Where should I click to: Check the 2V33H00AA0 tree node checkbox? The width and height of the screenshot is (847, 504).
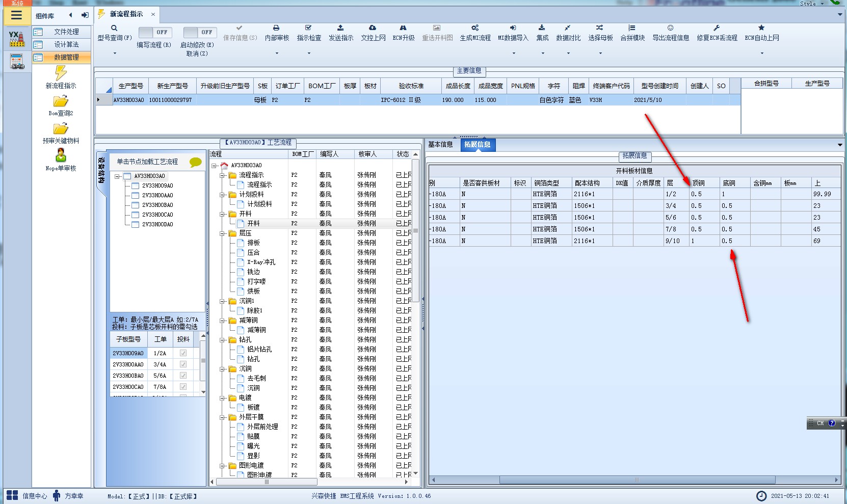pos(136,196)
